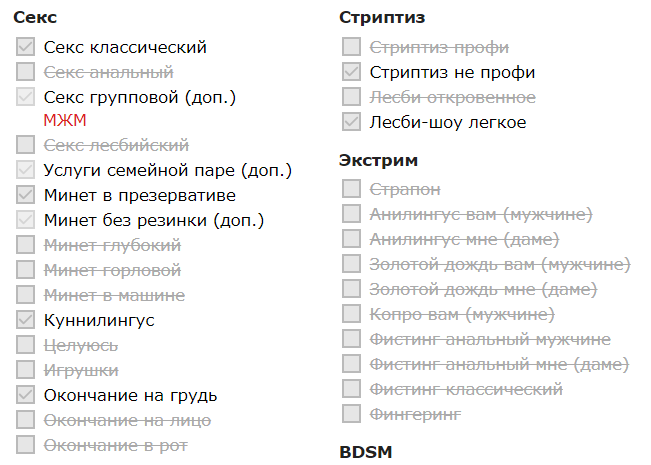
Task: Uncheck the "Стриптиз не профи" checkbox
Action: click(x=350, y=72)
